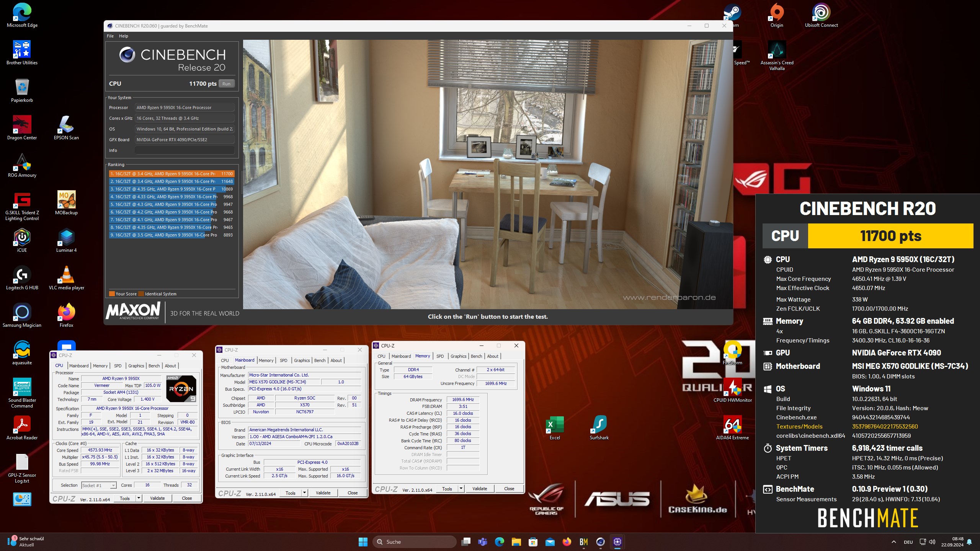Click the taskbar Suche search box
Screen dimensions: 980x551
tap(414, 542)
